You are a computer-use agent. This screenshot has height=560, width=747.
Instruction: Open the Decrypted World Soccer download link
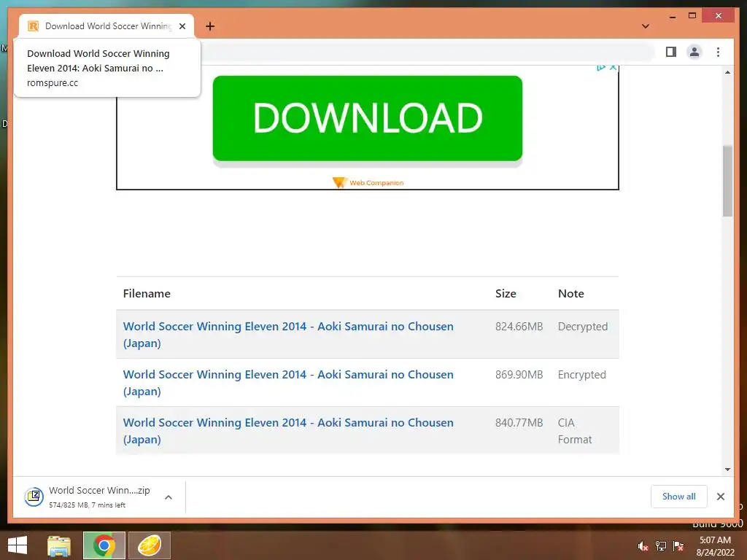[x=288, y=335]
